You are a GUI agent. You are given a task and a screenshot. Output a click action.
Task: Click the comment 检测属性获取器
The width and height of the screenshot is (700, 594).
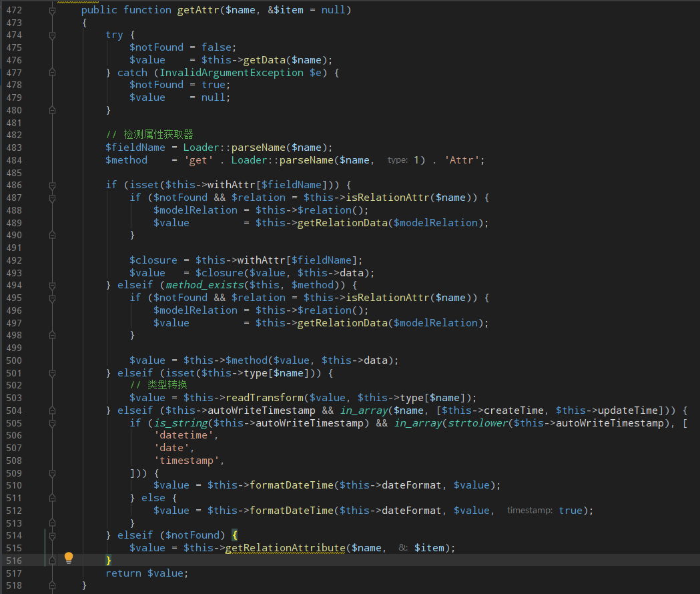(149, 134)
